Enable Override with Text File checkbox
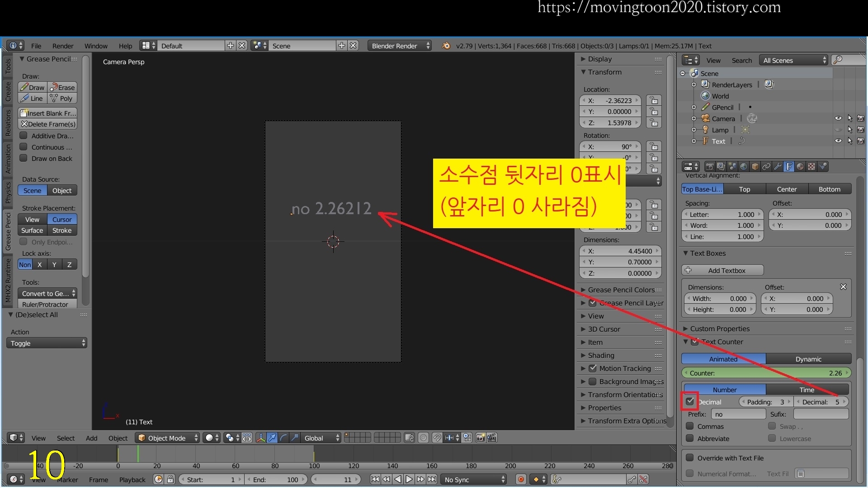This screenshot has height=488, width=868. (690, 458)
